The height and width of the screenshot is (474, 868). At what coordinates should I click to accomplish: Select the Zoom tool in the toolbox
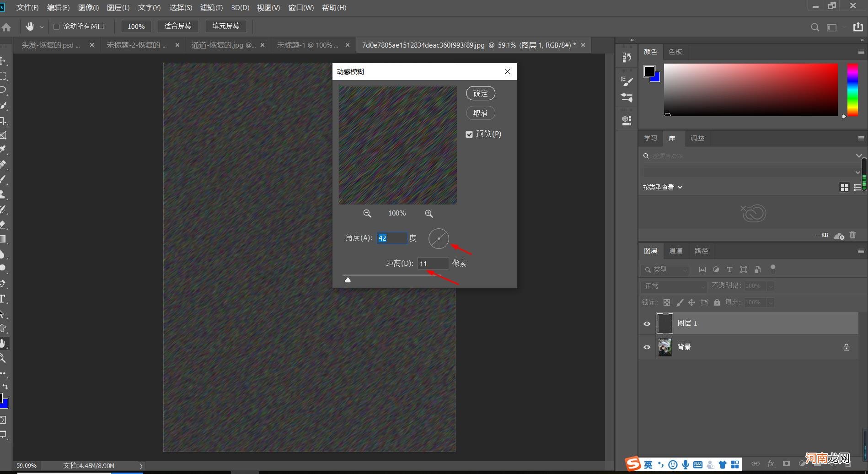pos(3,358)
